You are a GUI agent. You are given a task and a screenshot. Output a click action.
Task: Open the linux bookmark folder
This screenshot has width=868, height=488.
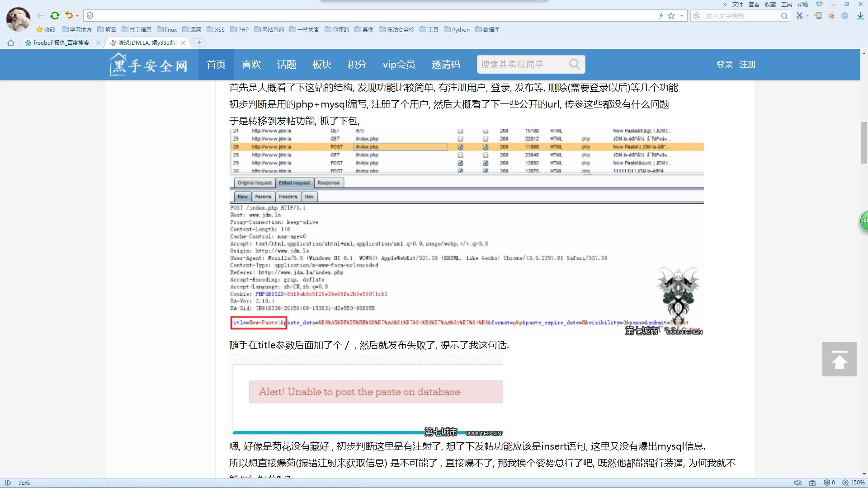[x=167, y=29]
